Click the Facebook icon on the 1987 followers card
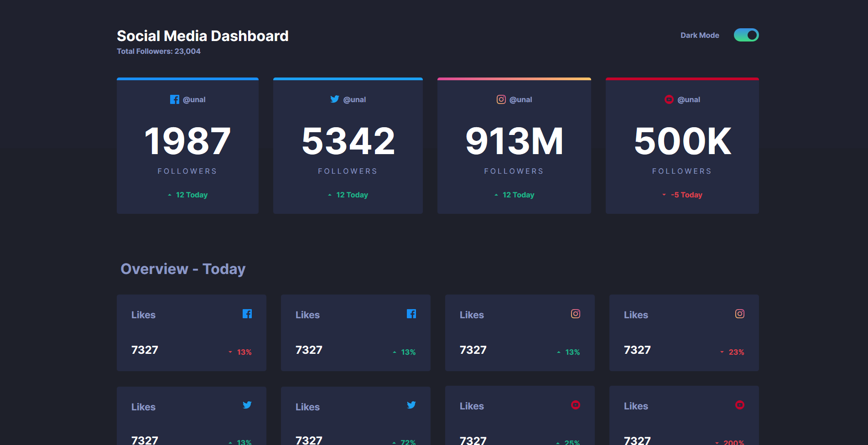Viewport: 868px width, 445px height. (x=175, y=99)
